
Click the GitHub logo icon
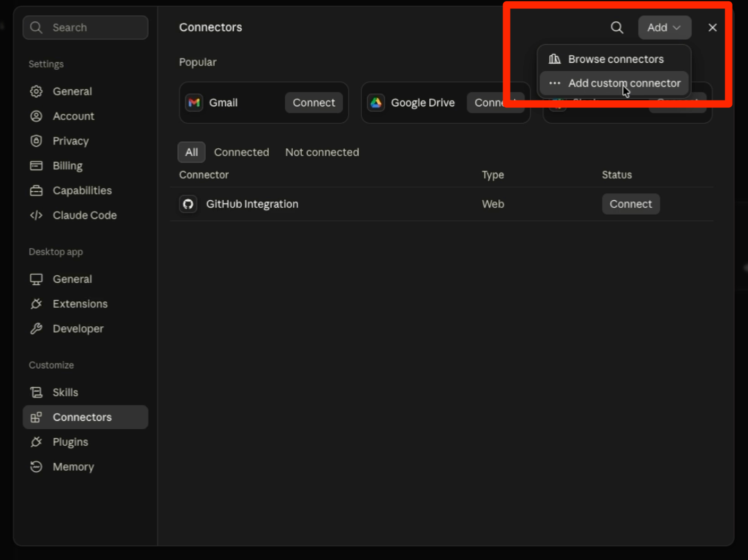coord(188,204)
